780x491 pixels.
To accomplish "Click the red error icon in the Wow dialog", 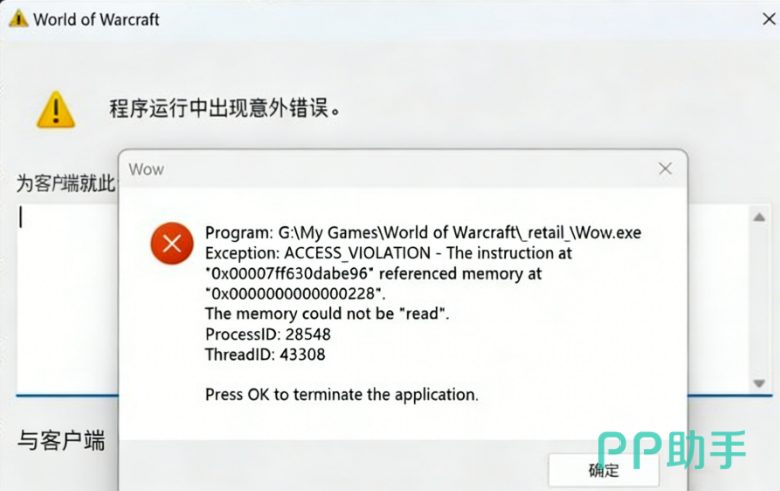I will pyautogui.click(x=172, y=243).
